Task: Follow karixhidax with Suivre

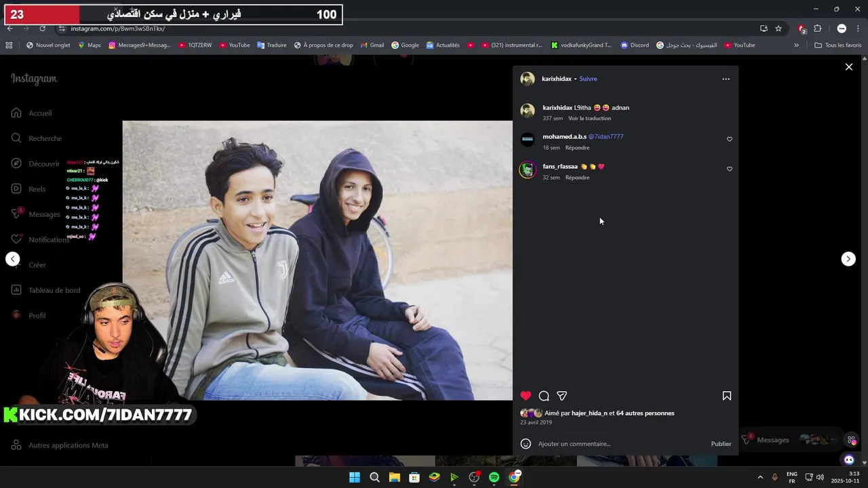Action: point(588,79)
